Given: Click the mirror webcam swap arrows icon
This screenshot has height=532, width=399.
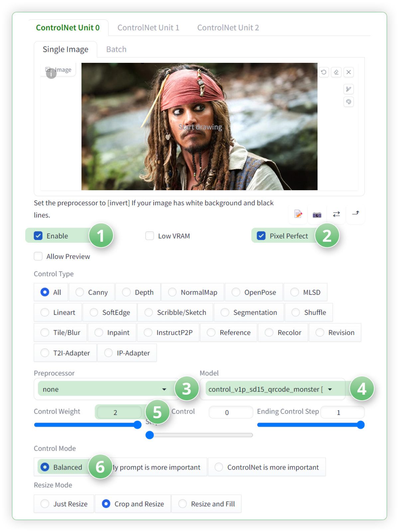Looking at the screenshot, I should 336,214.
